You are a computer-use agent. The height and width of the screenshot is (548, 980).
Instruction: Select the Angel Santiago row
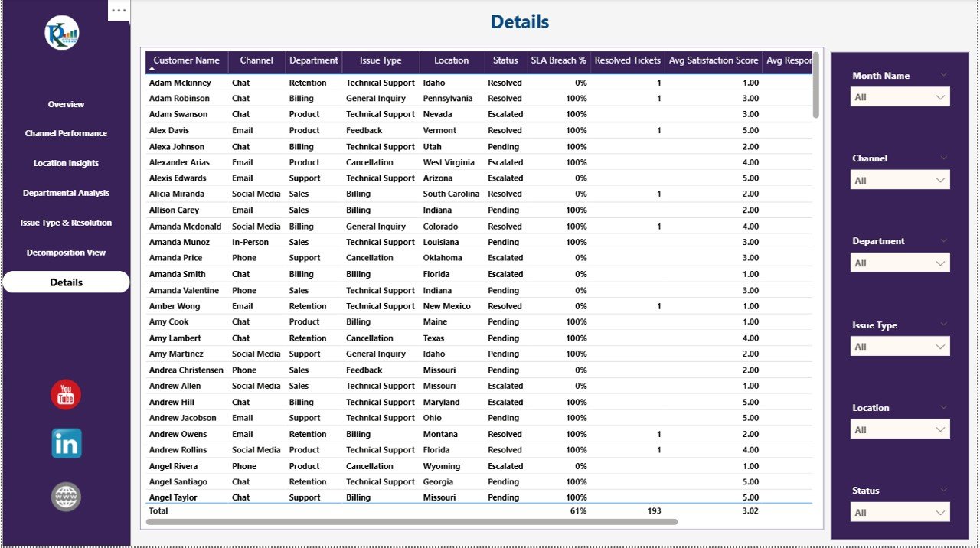tap(479, 482)
